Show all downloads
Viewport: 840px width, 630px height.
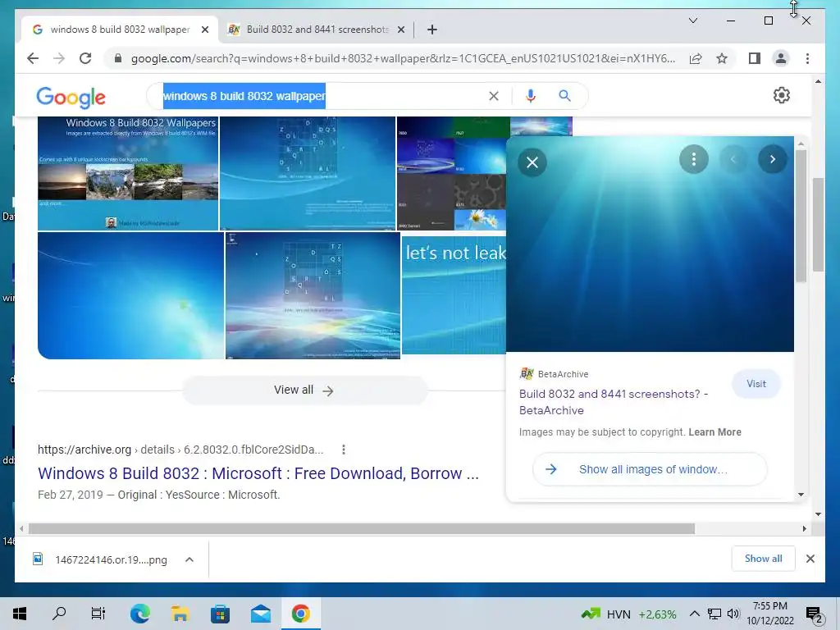tap(763, 558)
